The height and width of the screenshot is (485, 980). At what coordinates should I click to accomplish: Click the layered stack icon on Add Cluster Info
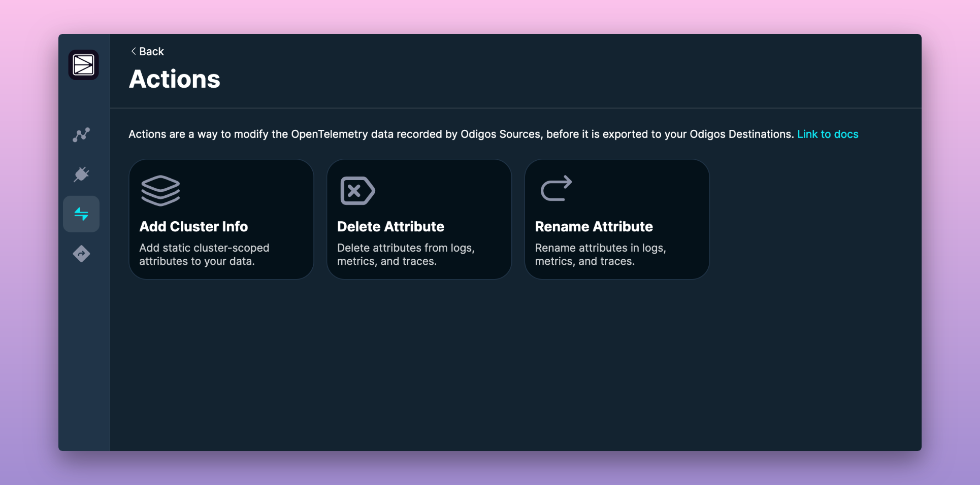pyautogui.click(x=160, y=191)
